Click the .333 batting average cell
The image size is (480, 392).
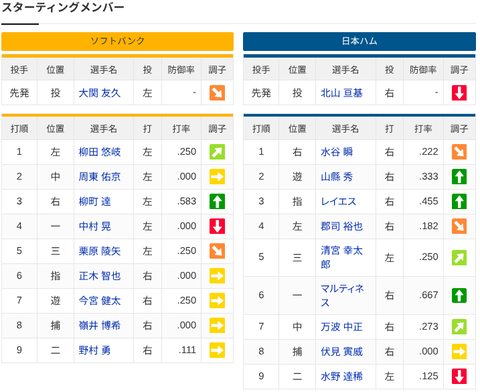pos(424,177)
